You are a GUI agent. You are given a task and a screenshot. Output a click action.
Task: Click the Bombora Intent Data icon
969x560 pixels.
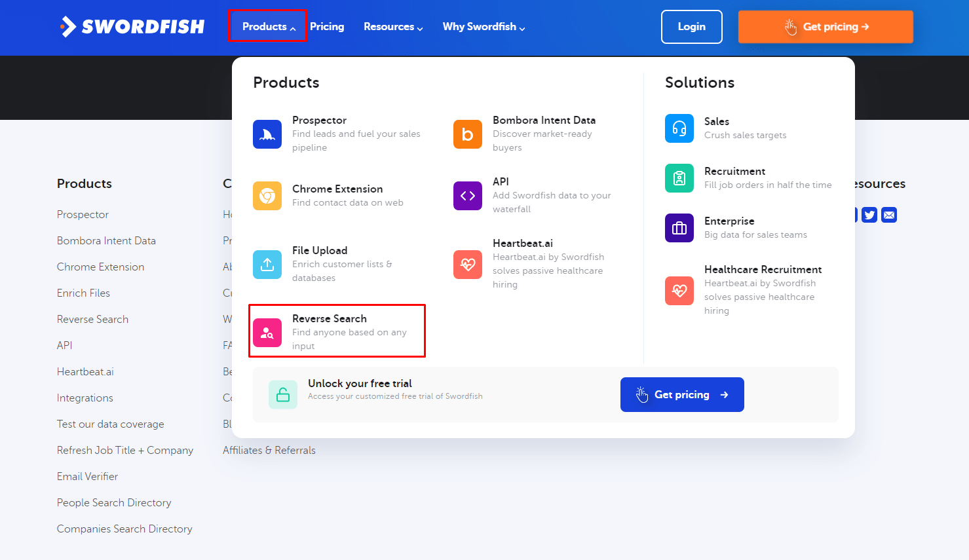point(467,134)
